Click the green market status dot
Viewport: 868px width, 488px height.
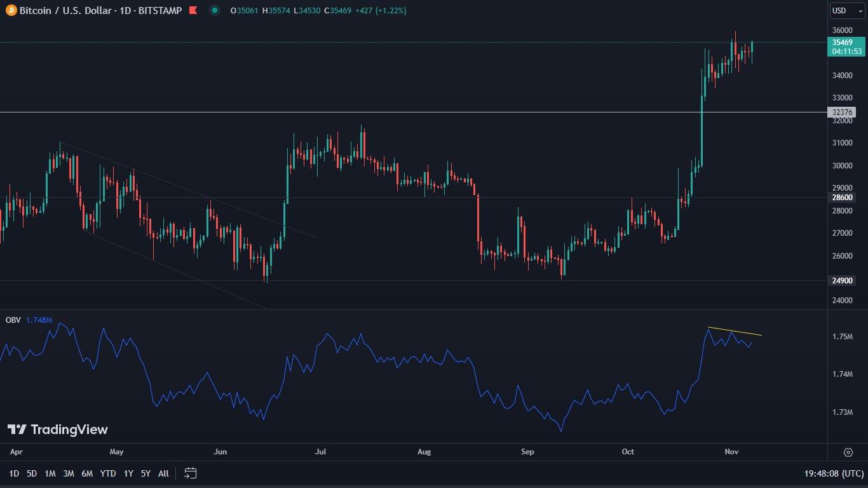coord(215,11)
